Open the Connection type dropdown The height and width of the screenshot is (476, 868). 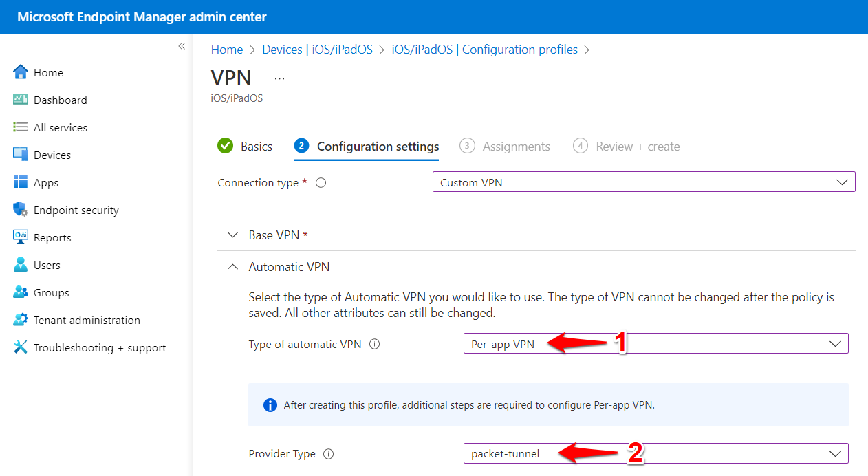643,182
